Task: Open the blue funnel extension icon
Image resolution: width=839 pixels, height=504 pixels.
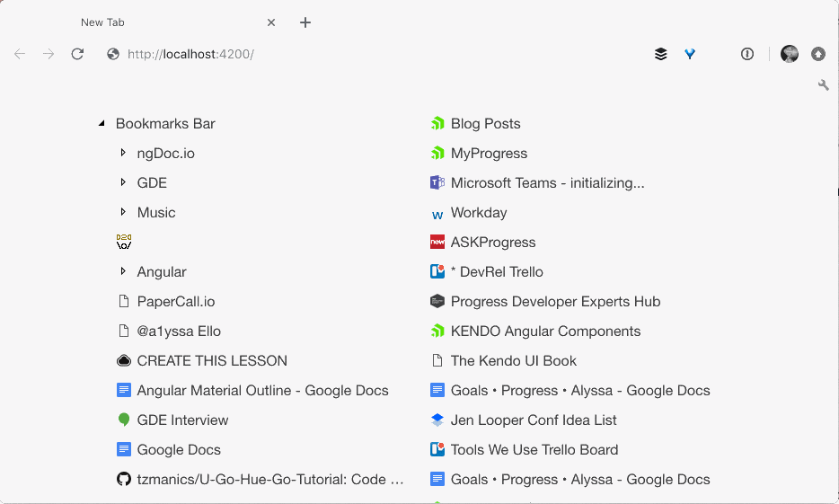Action: coord(690,54)
